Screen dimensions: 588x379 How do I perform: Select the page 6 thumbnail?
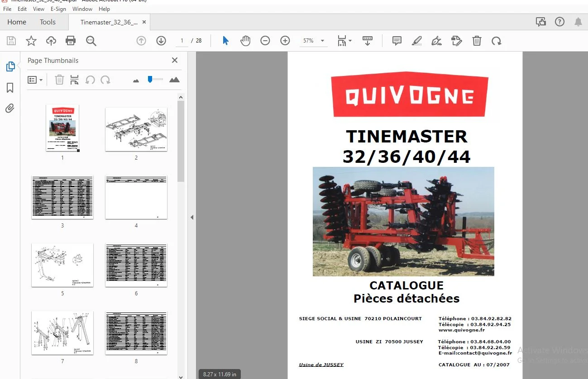click(136, 265)
